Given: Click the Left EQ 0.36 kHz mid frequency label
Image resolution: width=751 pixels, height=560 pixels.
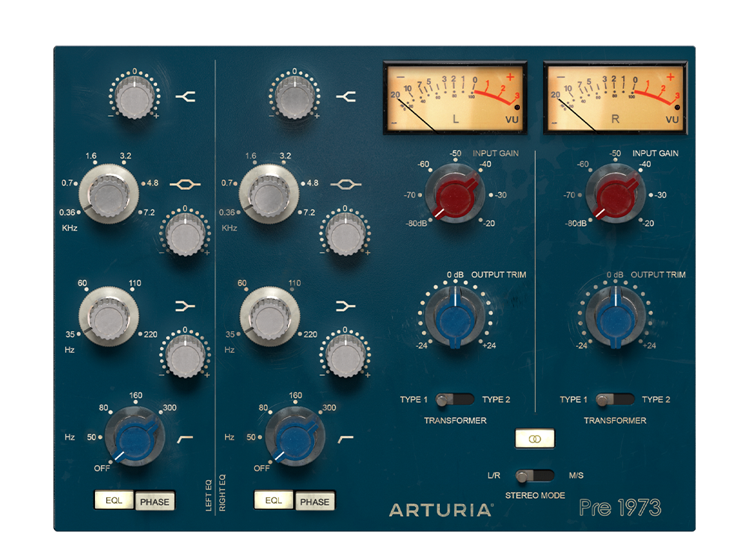Looking at the screenshot, I should (x=67, y=212).
